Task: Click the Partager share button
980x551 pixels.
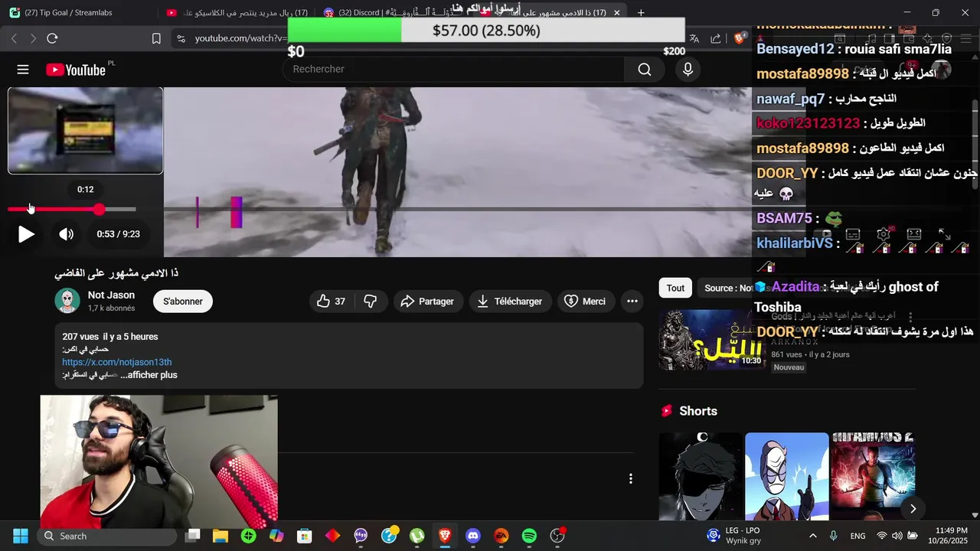Action: tap(427, 302)
